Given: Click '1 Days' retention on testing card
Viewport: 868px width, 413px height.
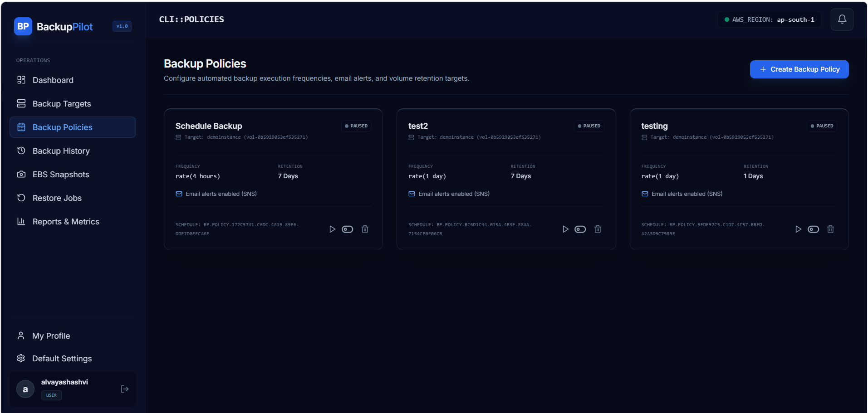Looking at the screenshot, I should point(753,176).
